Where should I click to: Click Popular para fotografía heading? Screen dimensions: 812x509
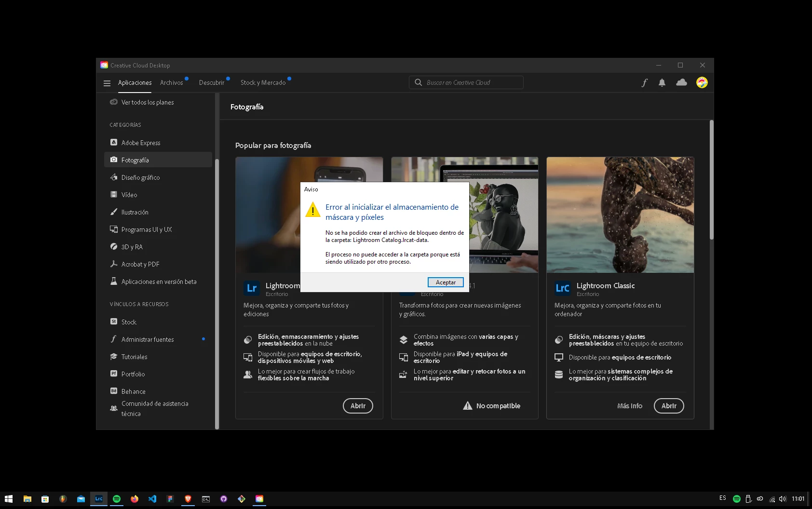tap(273, 146)
